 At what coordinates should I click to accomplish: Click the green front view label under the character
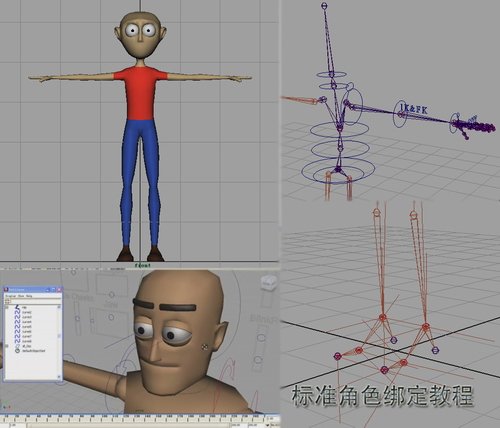click(x=143, y=265)
